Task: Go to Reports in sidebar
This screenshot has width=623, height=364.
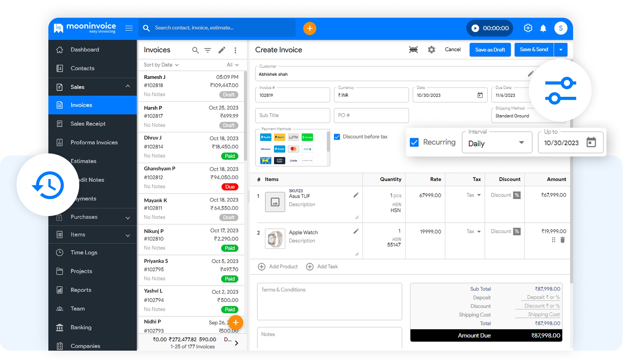Action: 81,290
